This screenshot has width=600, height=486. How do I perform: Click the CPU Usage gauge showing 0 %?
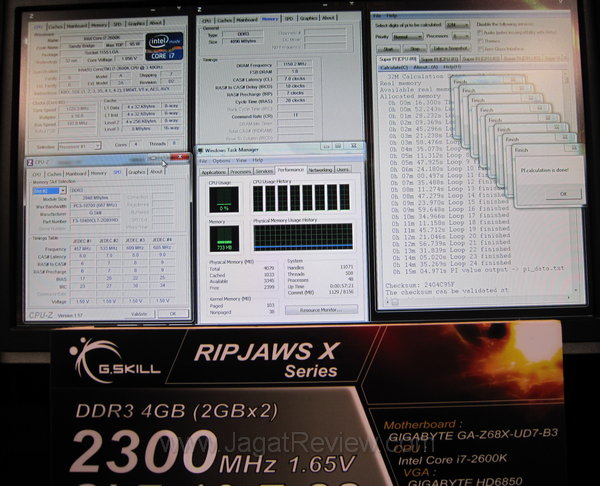coord(224,199)
